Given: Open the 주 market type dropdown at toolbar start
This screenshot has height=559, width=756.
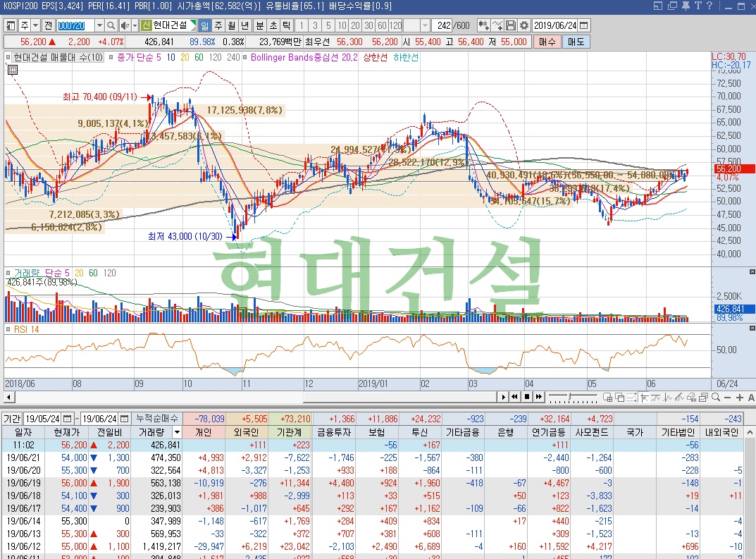Looking at the screenshot, I should tap(36, 25).
